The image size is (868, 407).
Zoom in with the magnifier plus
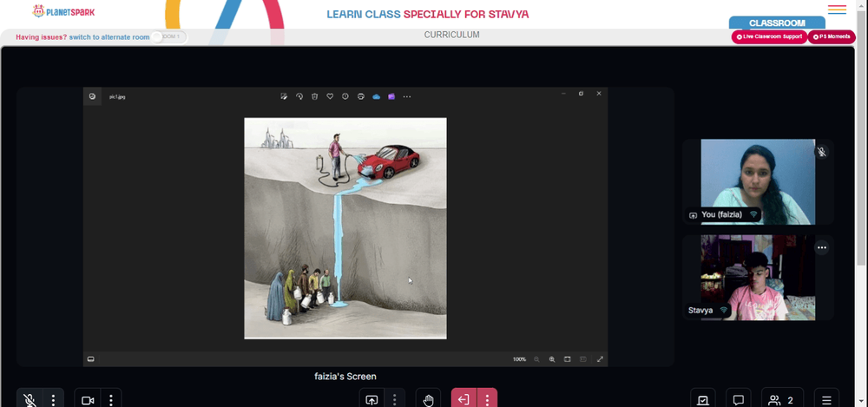[x=552, y=359]
